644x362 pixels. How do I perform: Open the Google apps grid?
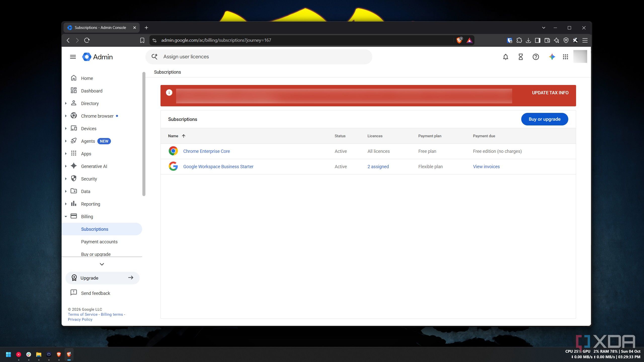click(566, 57)
